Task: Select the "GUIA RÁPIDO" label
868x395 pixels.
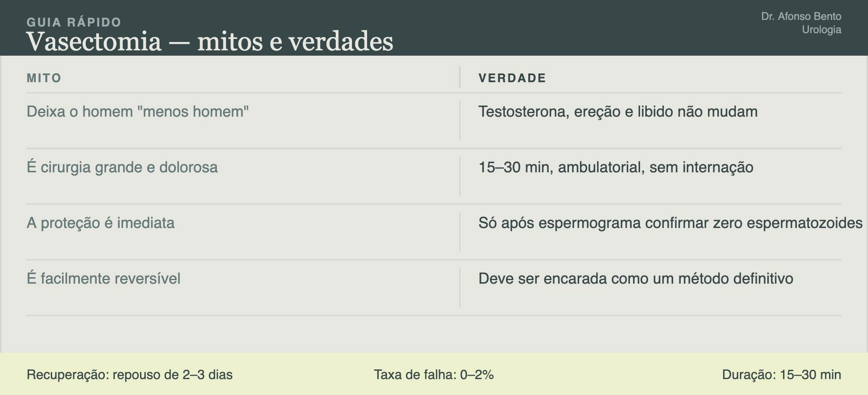Action: click(x=74, y=22)
